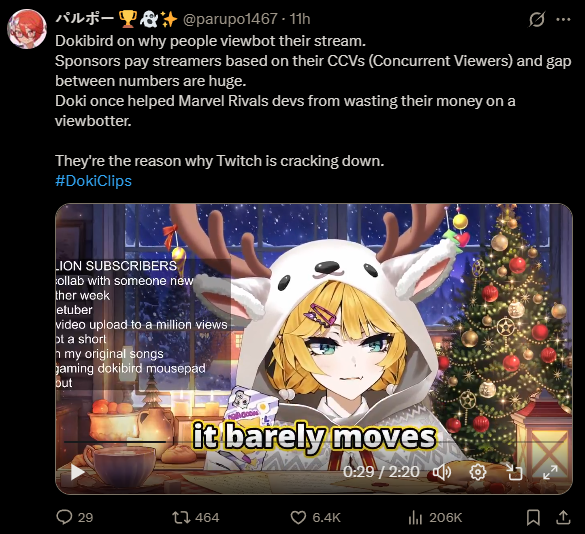Play the video clip
The width and height of the screenshot is (585, 534).
coord(77,472)
